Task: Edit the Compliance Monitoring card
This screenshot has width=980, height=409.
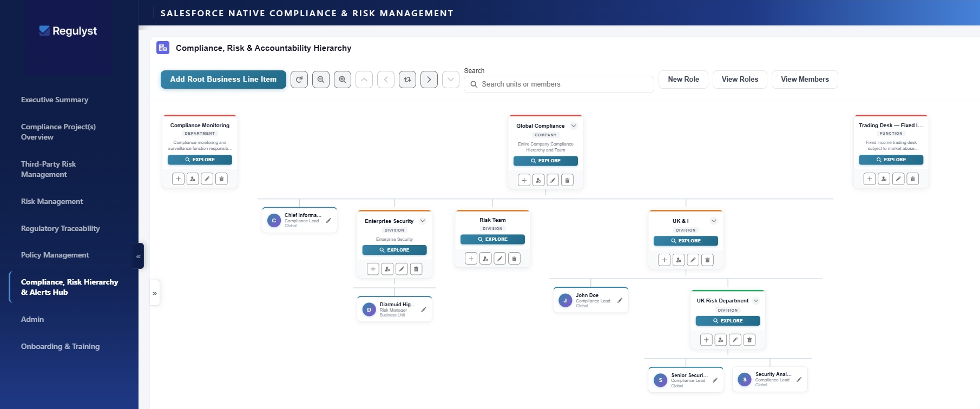Action: tap(207, 179)
